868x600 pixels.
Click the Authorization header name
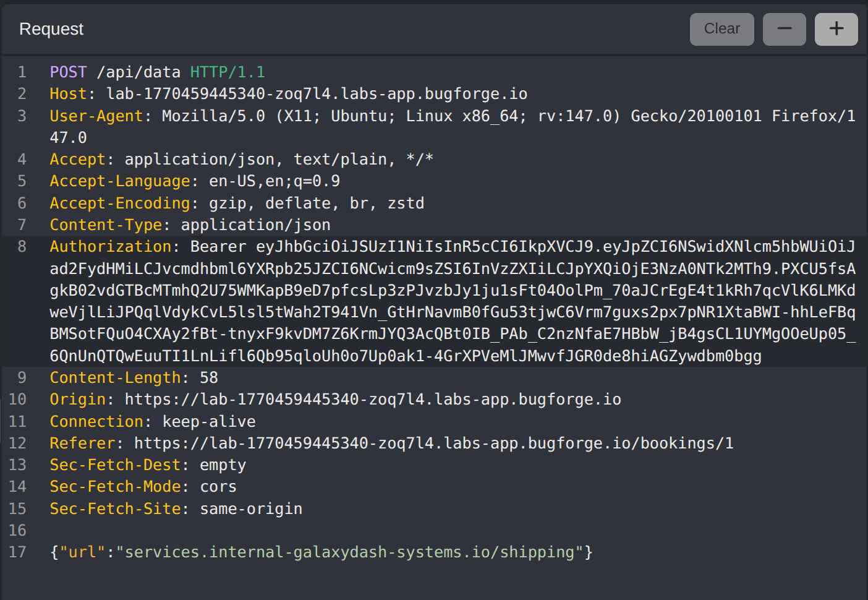pyautogui.click(x=111, y=247)
